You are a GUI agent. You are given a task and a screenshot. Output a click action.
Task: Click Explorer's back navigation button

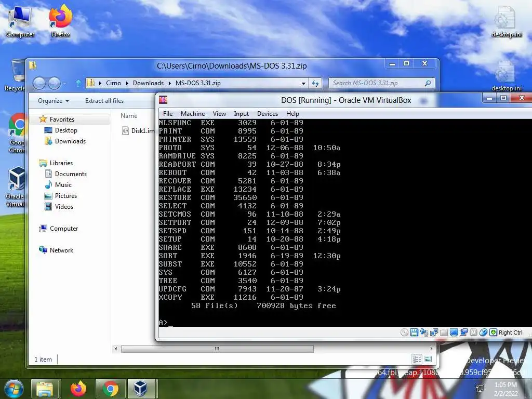[39, 83]
